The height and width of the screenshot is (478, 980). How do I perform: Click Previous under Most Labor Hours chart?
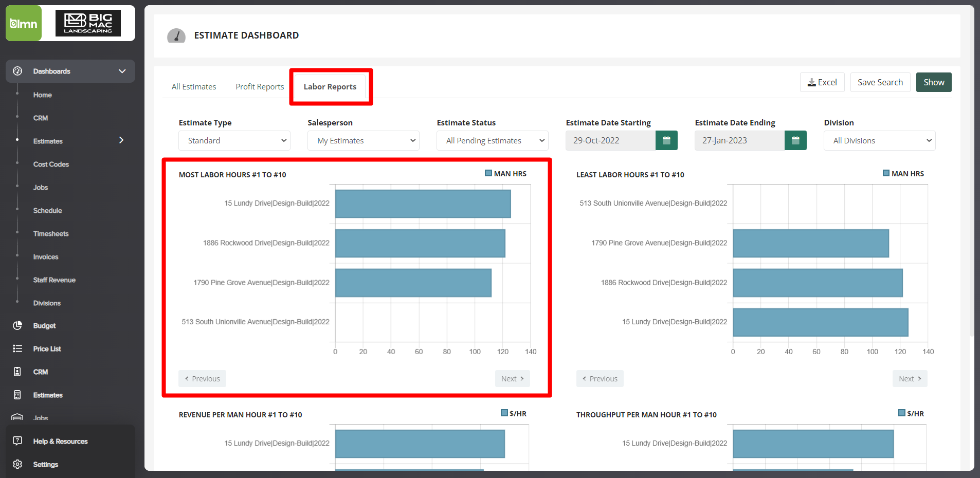tap(202, 378)
